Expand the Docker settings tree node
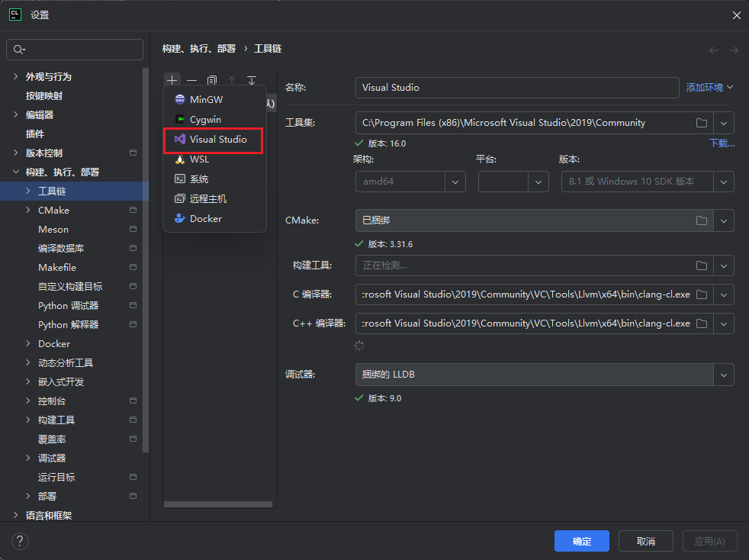This screenshot has width=749, height=560. 27,343
